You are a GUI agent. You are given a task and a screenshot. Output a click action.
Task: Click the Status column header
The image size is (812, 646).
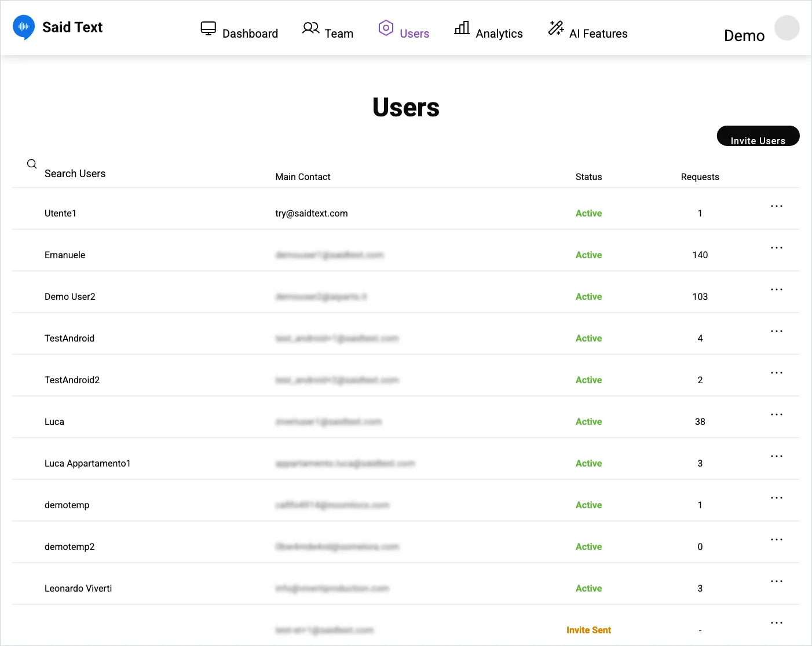point(588,177)
